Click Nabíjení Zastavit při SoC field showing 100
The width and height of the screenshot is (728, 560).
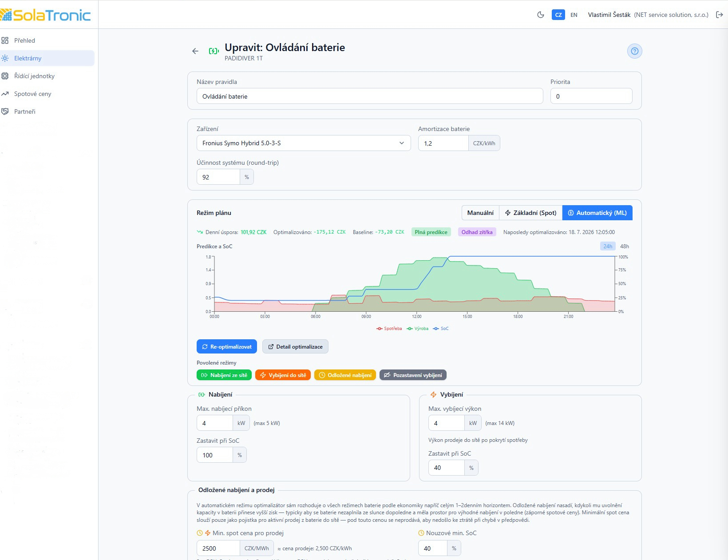click(214, 455)
